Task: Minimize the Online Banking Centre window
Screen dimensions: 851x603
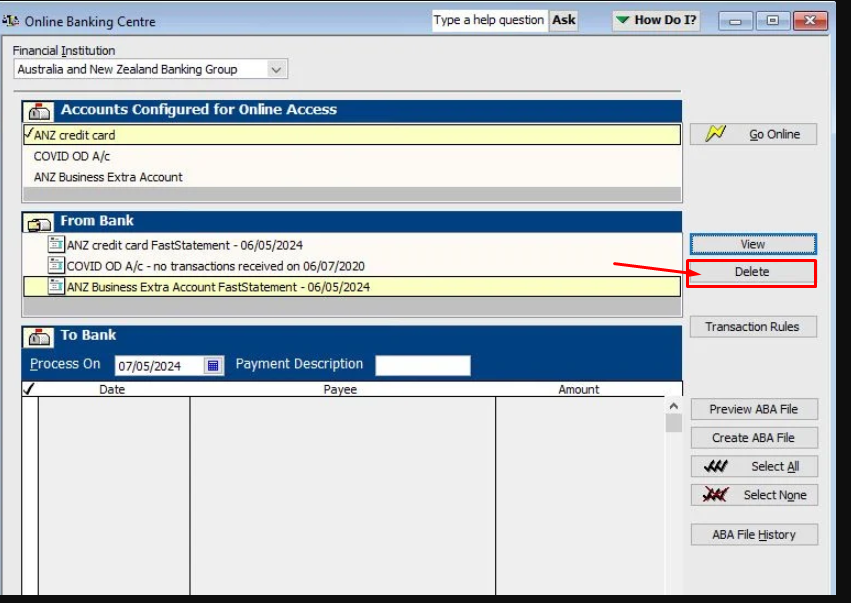Action: pos(735,21)
